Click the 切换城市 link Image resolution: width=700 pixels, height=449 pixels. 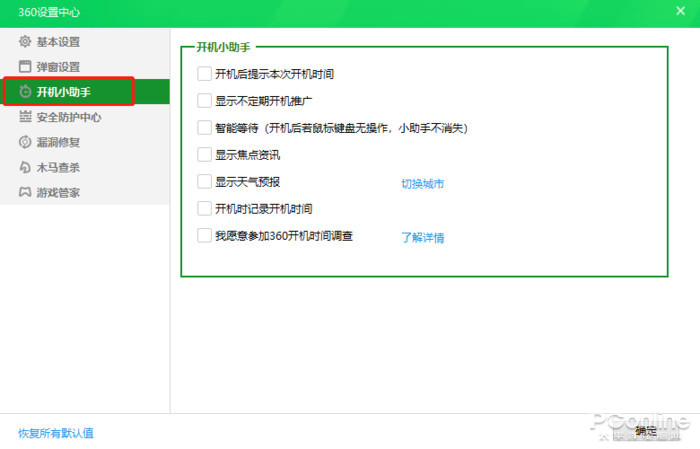(422, 183)
